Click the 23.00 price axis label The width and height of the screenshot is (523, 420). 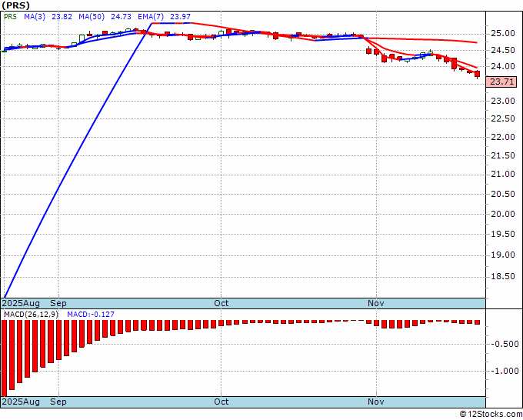503,101
